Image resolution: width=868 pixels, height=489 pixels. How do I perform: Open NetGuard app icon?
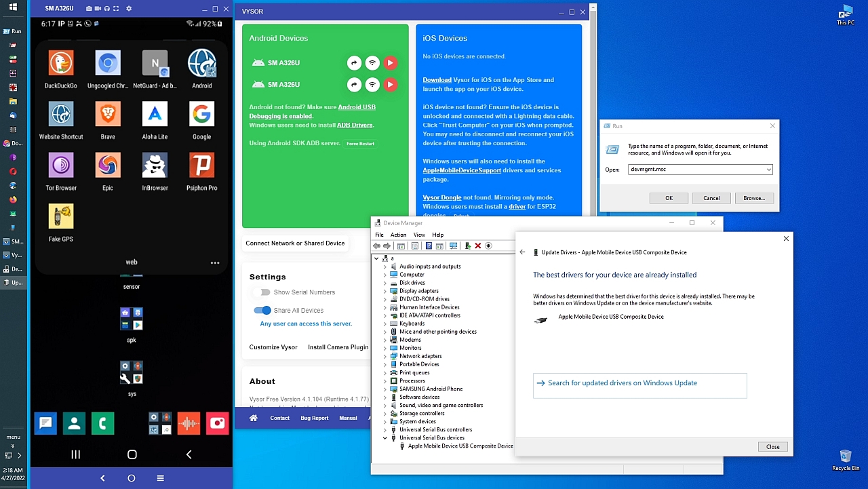click(x=155, y=63)
